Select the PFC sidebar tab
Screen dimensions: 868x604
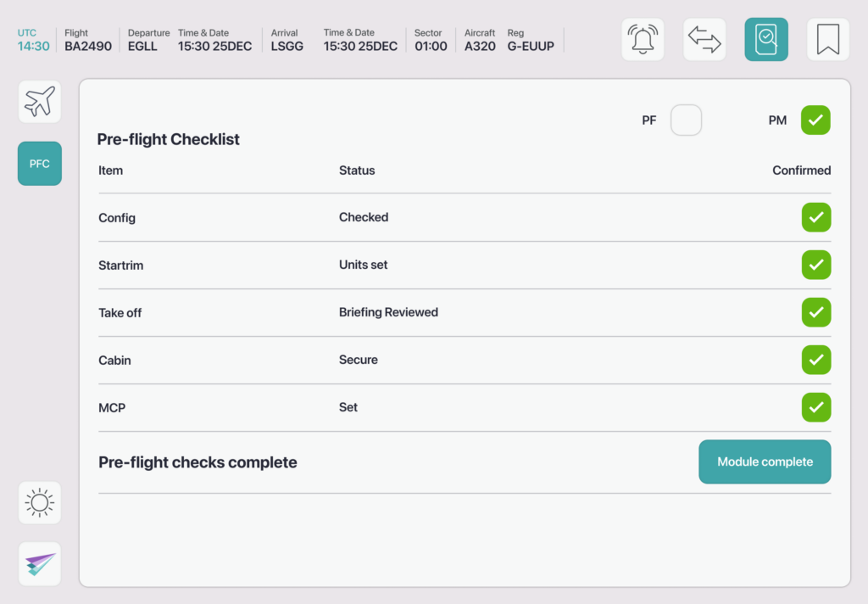pos(40,164)
